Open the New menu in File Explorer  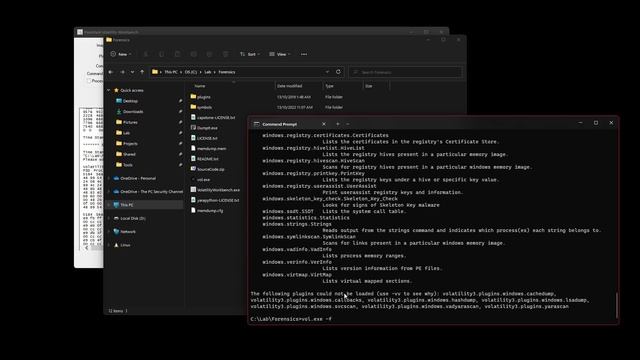121,54
